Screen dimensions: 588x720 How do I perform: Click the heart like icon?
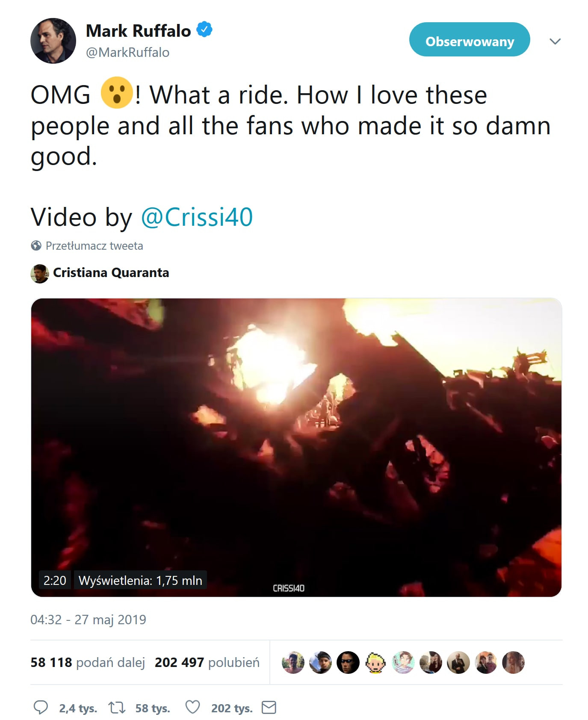click(192, 708)
